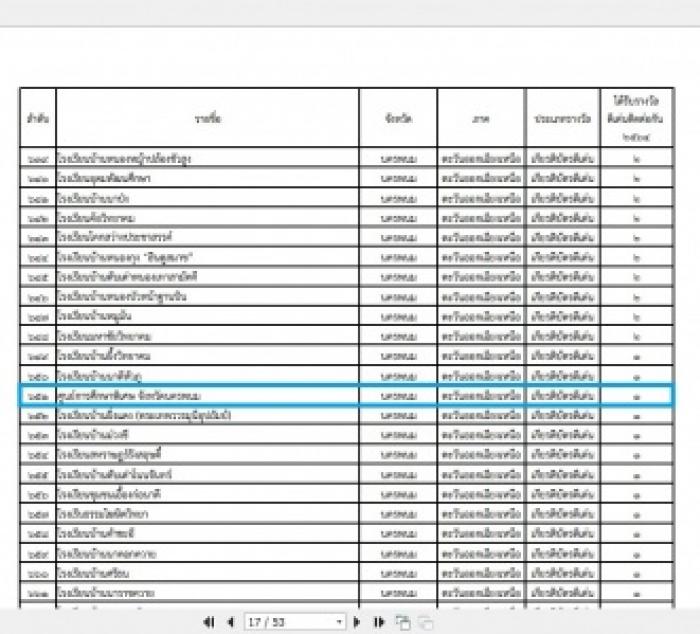Select the province cell in the highlighted row
700x634 pixels.
click(398, 396)
